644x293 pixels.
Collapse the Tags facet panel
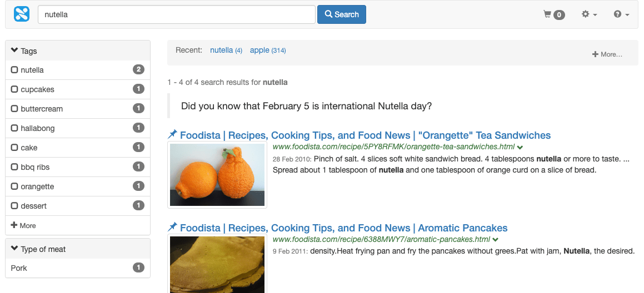(x=15, y=50)
